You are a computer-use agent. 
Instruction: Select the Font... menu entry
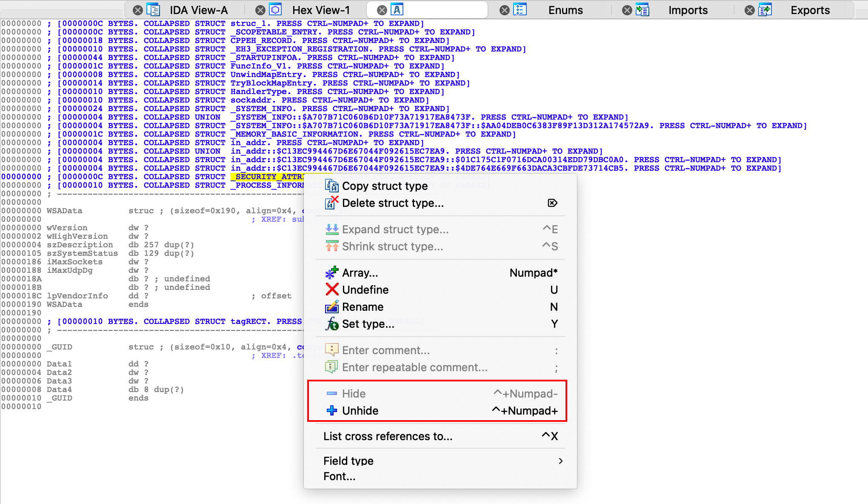pos(339,476)
